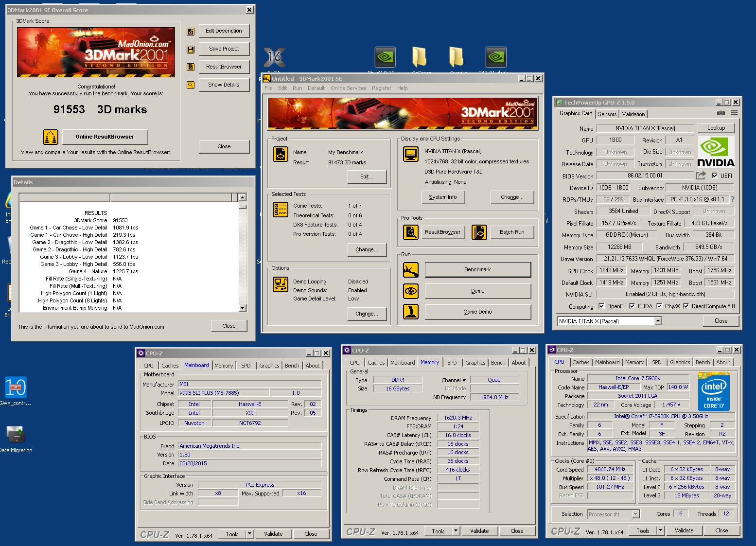
Task: Open the first desktop folder icon
Action: tap(419, 57)
